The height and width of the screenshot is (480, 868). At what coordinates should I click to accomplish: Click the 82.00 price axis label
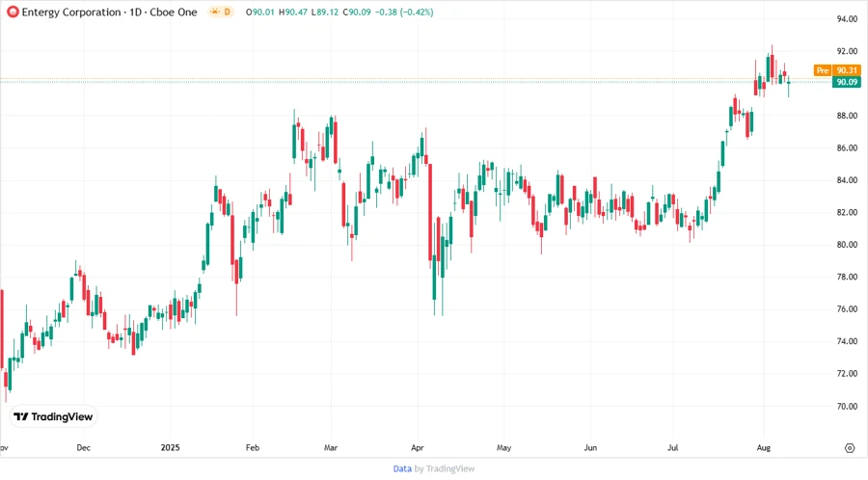pyautogui.click(x=847, y=212)
